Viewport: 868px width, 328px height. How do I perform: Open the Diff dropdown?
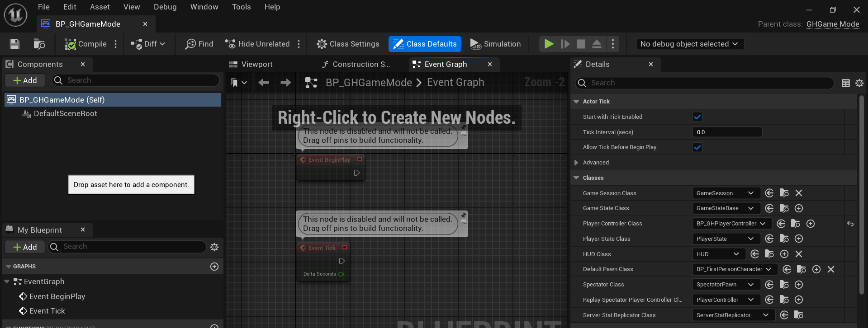[148, 44]
